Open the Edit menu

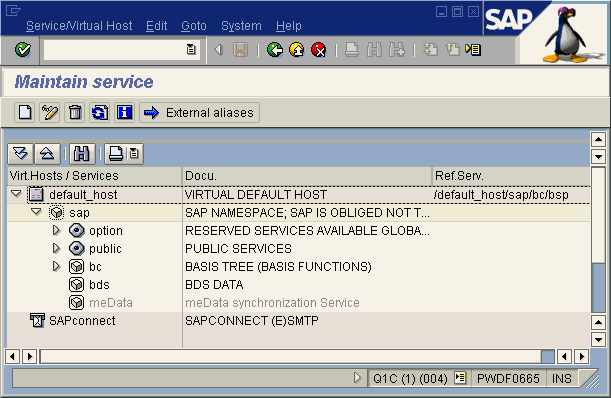pyautogui.click(x=157, y=26)
